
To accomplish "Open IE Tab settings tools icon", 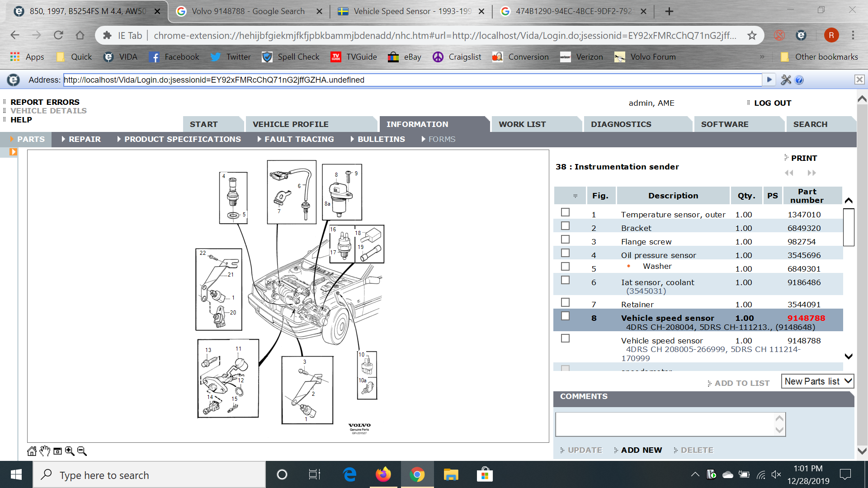I will pos(786,80).
